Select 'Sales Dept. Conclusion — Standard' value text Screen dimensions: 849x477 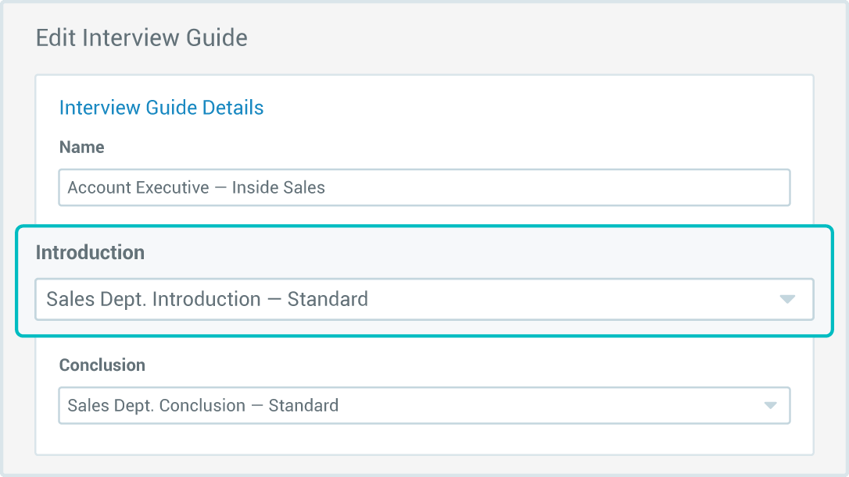(x=203, y=406)
